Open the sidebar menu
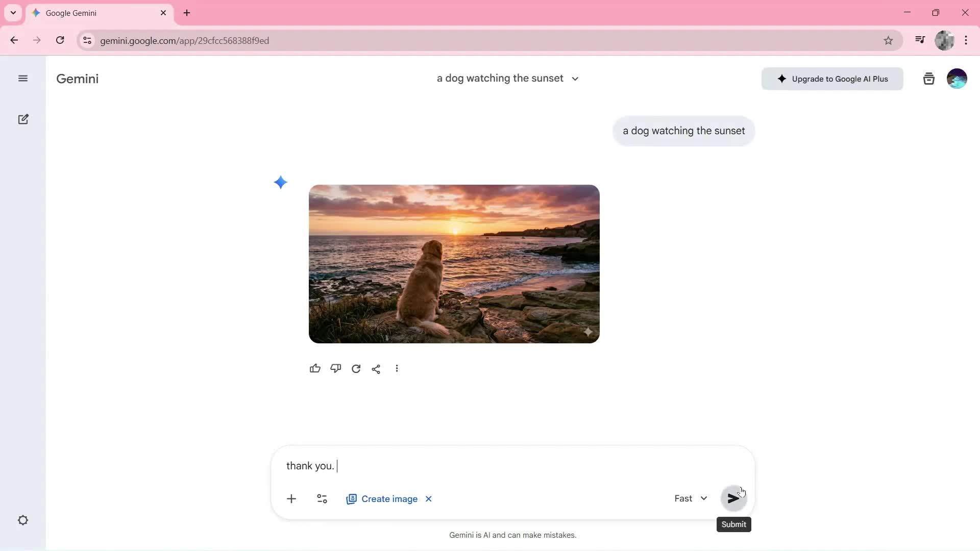This screenshot has width=980, height=551. (x=23, y=78)
